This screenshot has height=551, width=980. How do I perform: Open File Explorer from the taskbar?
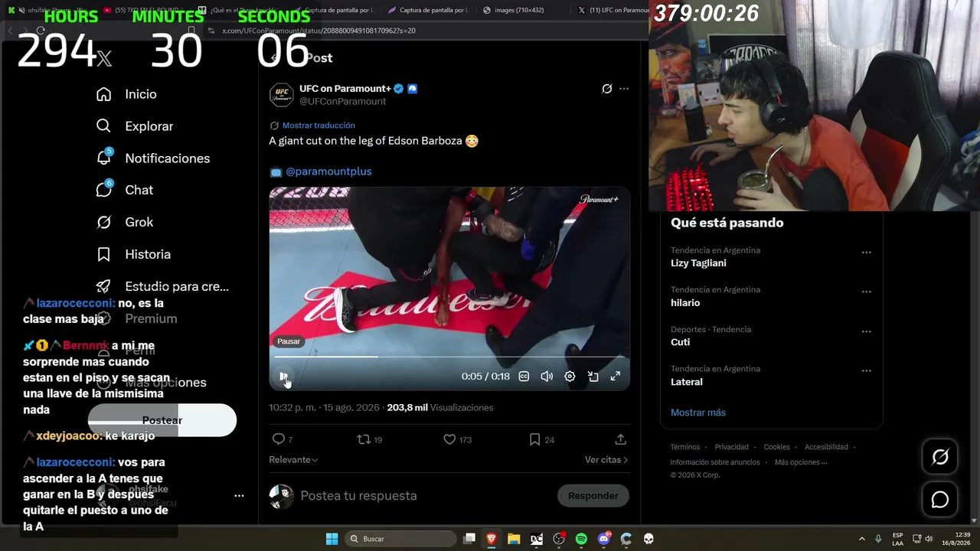(514, 539)
